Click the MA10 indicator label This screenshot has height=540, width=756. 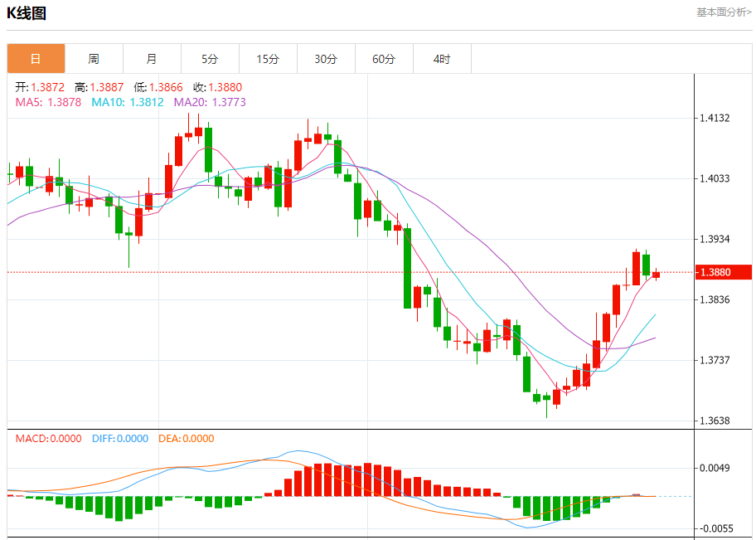pos(127,102)
